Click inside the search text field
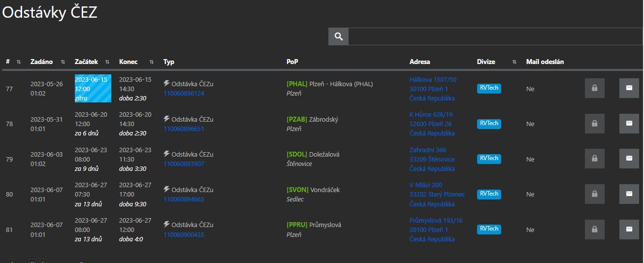 coord(495,36)
